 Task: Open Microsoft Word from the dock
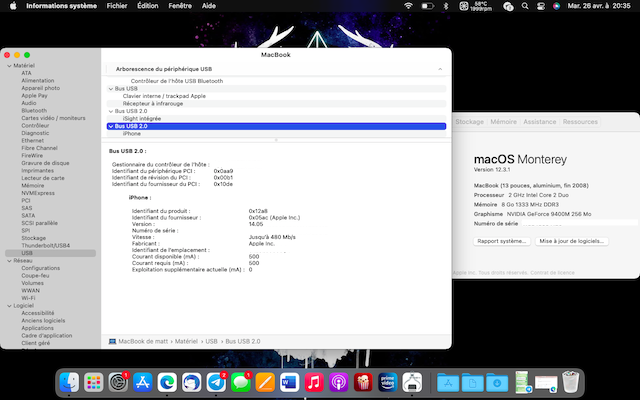(x=290, y=381)
